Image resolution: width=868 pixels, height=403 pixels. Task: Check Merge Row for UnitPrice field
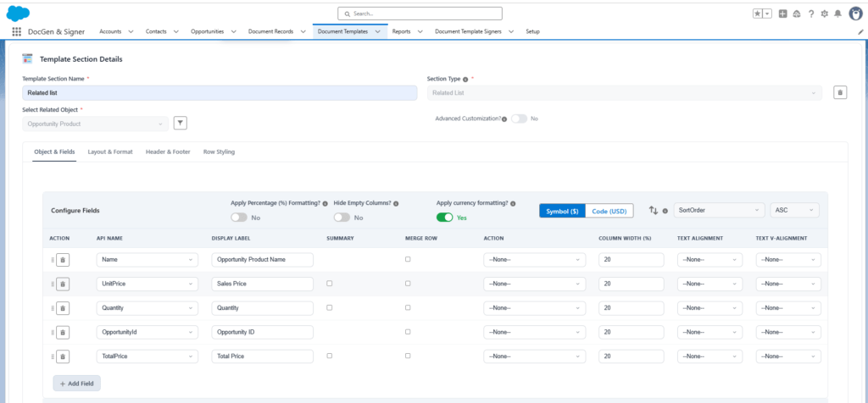[408, 283]
